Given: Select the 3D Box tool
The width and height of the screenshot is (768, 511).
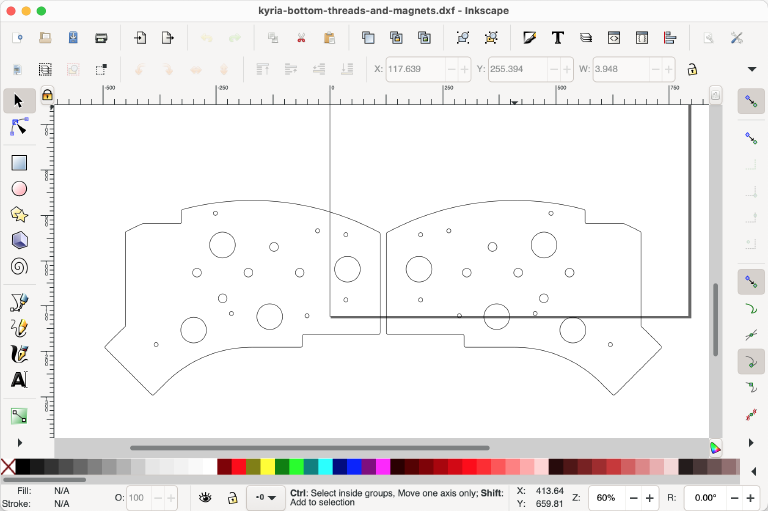Looking at the screenshot, I should (19, 241).
